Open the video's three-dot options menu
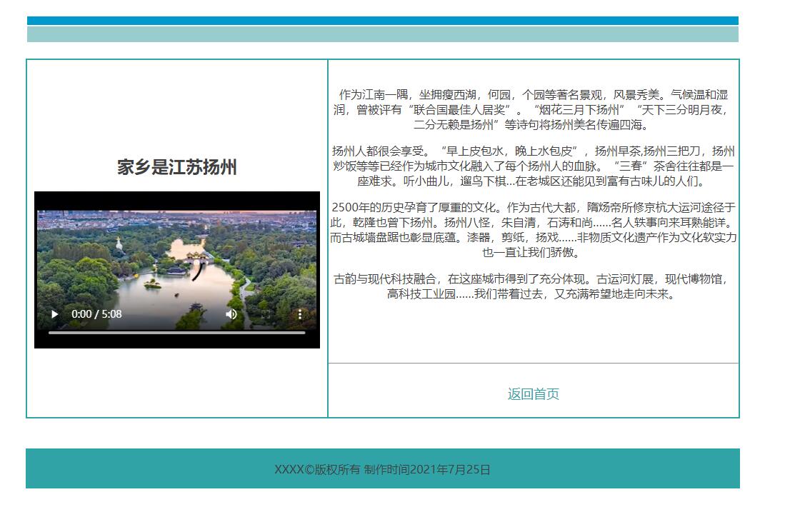800x532 pixels. pyautogui.click(x=300, y=314)
